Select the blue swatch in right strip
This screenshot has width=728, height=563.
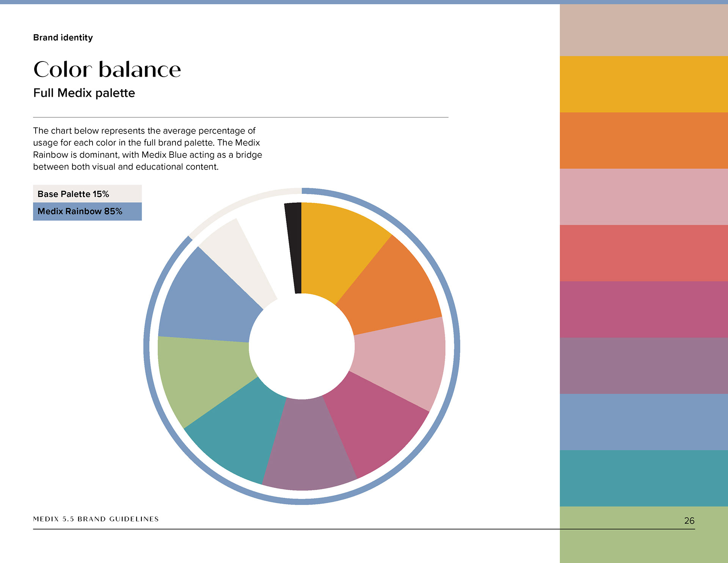tap(643, 422)
